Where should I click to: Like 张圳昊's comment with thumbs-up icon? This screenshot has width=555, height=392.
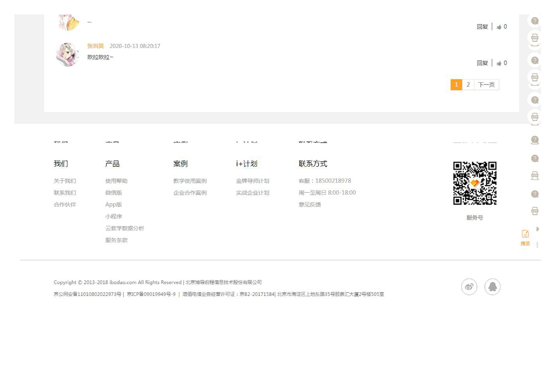[499, 63]
